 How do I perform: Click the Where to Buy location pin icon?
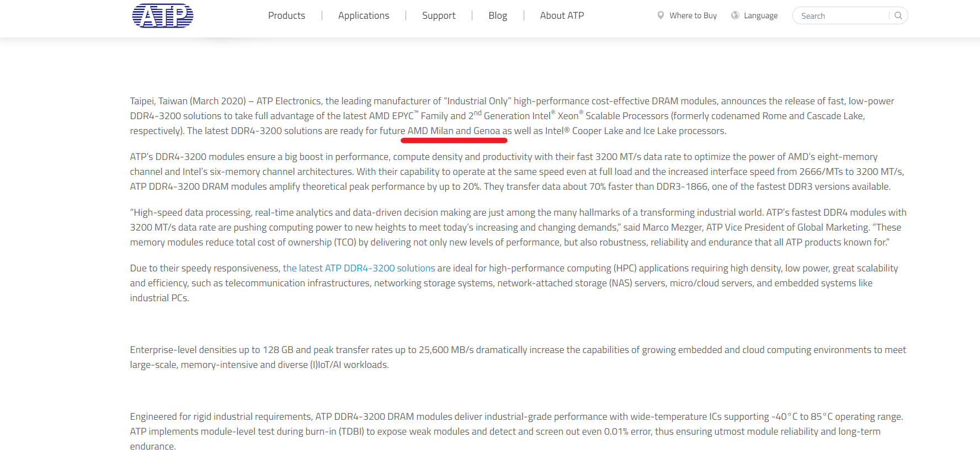tap(661, 15)
